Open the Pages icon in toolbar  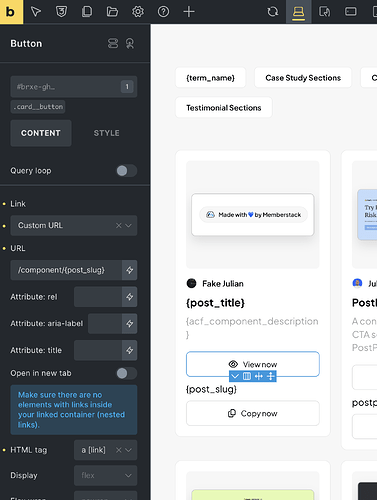point(87,12)
